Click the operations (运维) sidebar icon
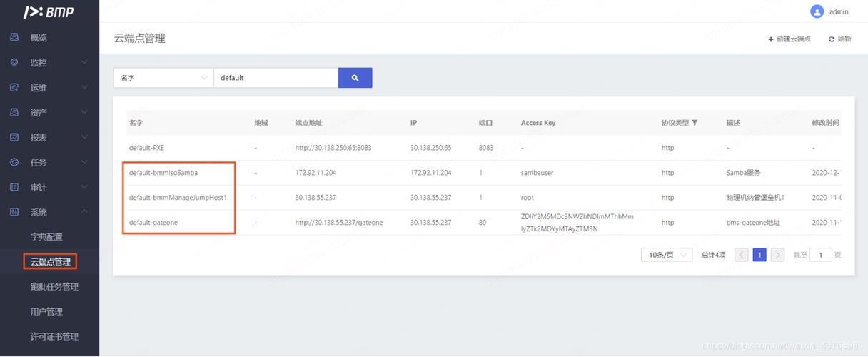 pos(14,88)
